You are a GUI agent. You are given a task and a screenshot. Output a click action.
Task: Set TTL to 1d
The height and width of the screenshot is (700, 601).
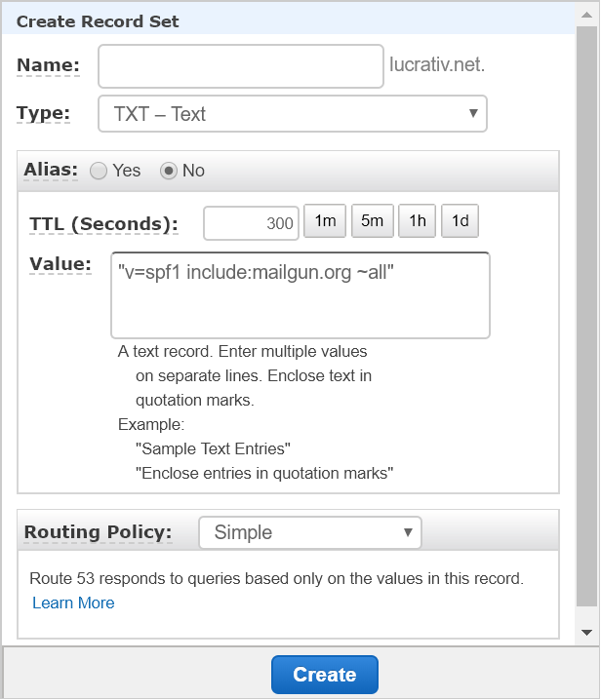(460, 220)
